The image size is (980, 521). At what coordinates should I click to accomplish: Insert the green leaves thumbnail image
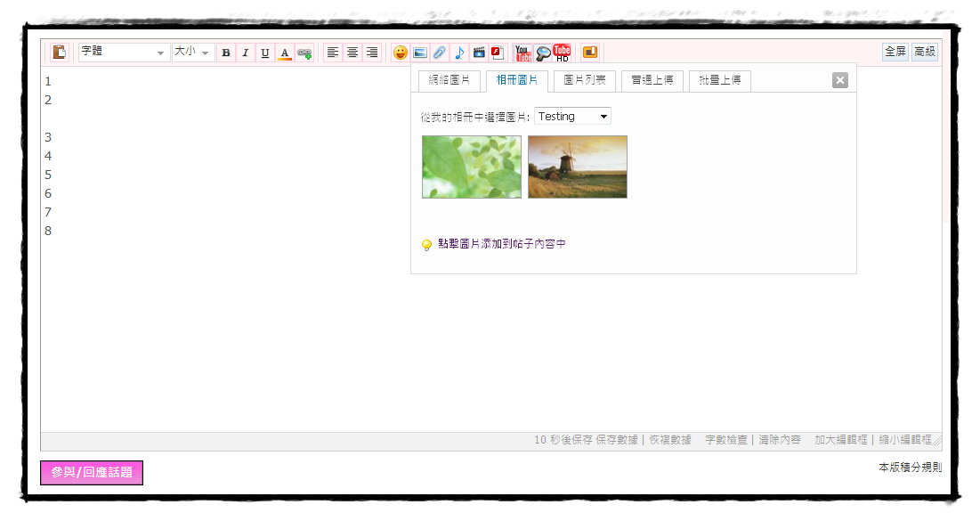[471, 167]
